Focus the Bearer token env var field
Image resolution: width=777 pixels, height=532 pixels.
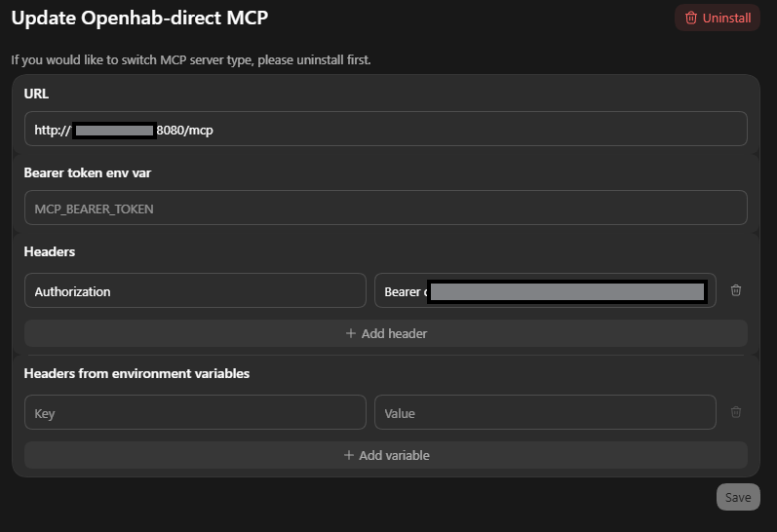click(x=385, y=208)
